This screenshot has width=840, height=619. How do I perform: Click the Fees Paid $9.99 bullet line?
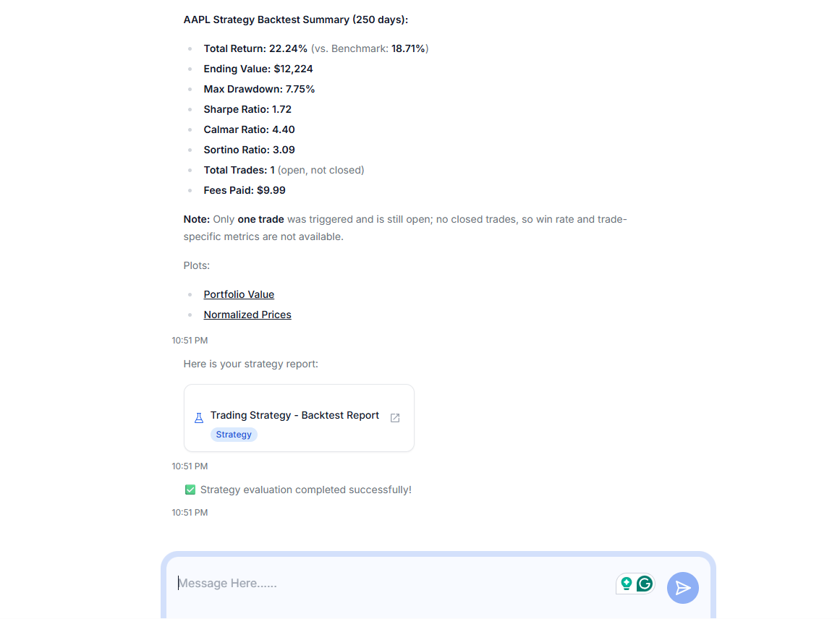click(x=245, y=190)
